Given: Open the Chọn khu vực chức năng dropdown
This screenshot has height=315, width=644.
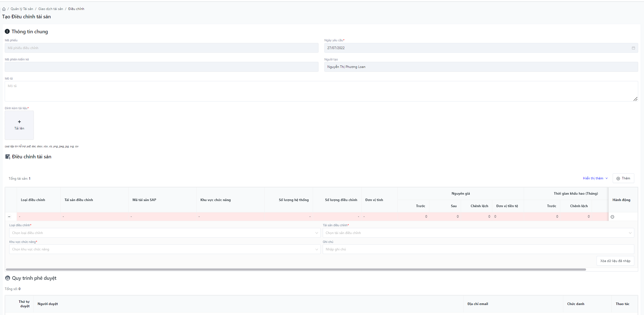Looking at the screenshot, I should 165,249.
